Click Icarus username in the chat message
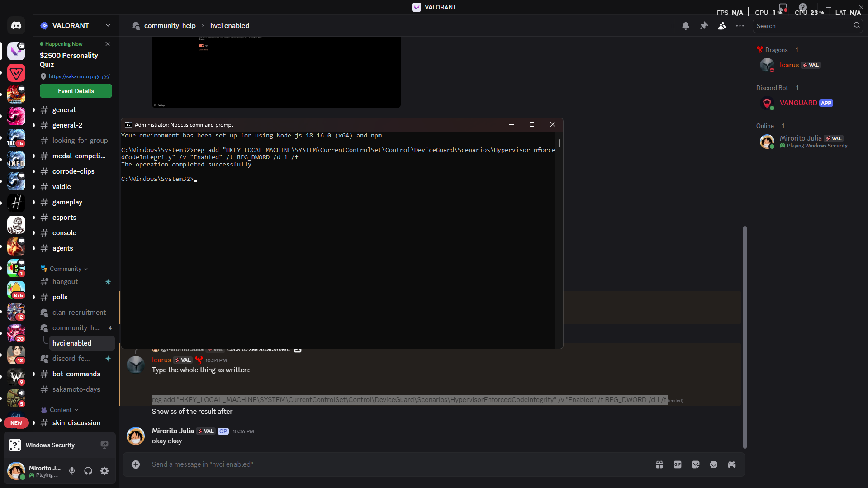Viewport: 868px width, 488px height. pos(161,360)
